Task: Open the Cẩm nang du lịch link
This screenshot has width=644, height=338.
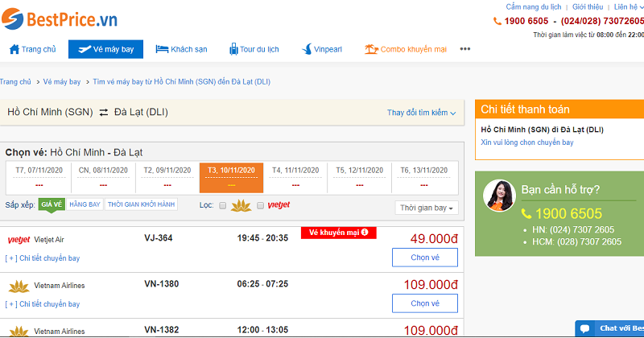Action: (x=533, y=7)
